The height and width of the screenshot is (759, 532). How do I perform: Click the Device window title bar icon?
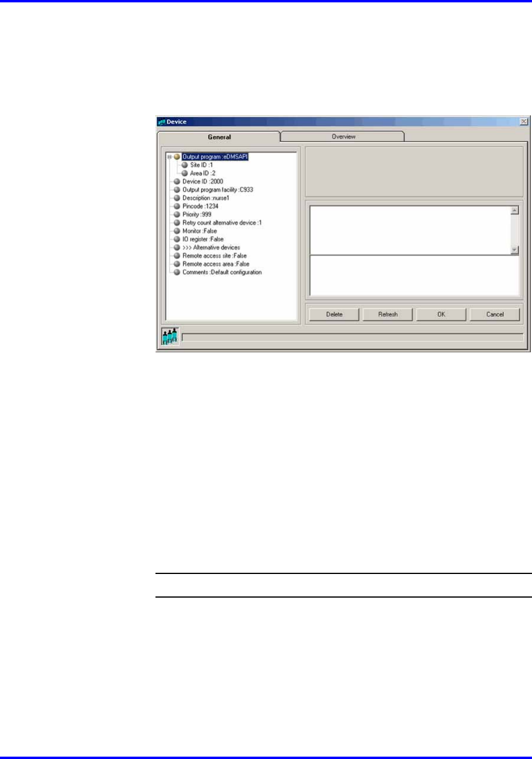click(162, 121)
